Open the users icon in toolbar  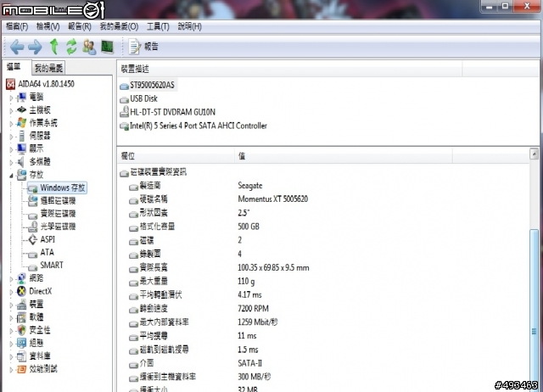pos(89,47)
